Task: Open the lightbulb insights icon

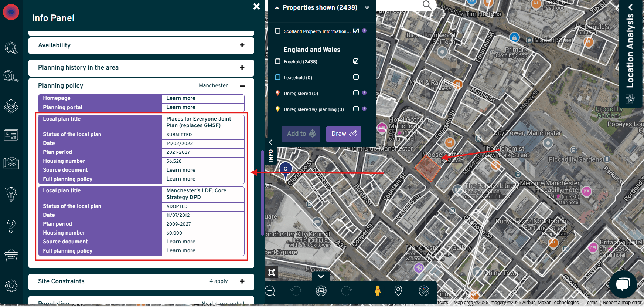Action: [x=11, y=194]
